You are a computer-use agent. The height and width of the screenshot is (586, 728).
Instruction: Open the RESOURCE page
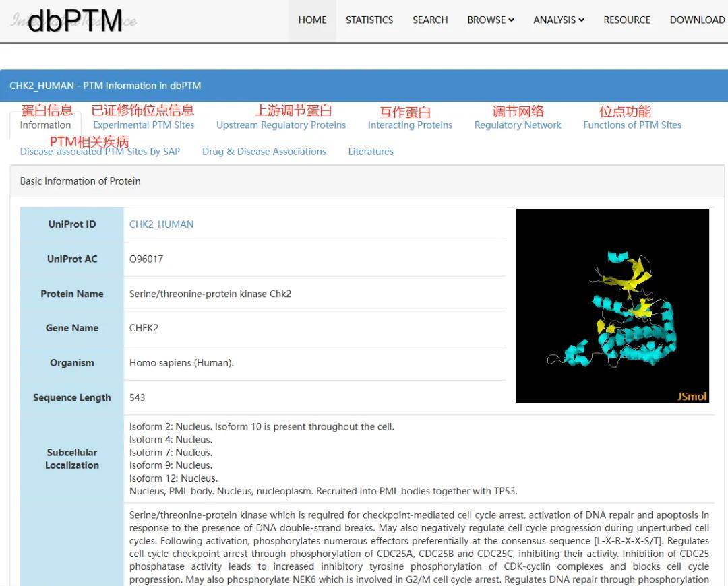pyautogui.click(x=627, y=20)
